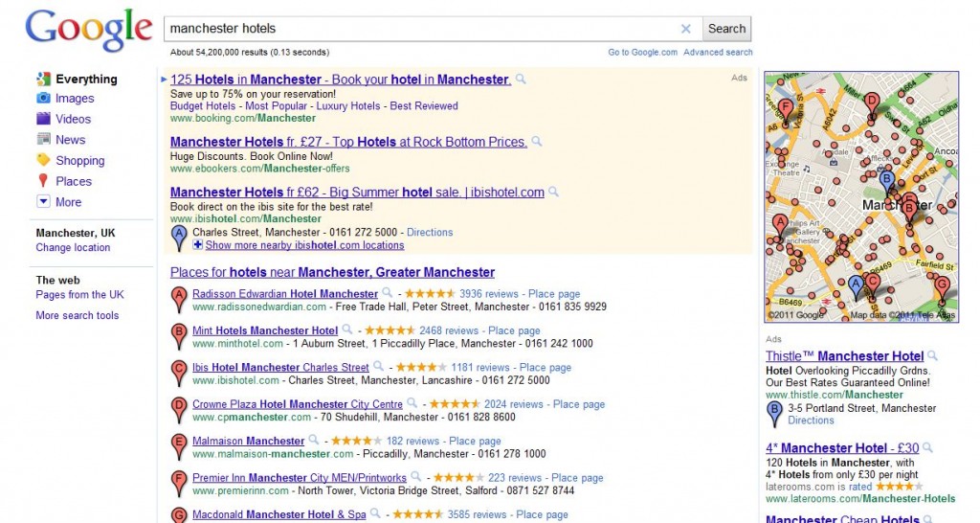Select the Everything filter icon
Image resolution: width=980 pixels, height=523 pixels.
pyautogui.click(x=43, y=79)
